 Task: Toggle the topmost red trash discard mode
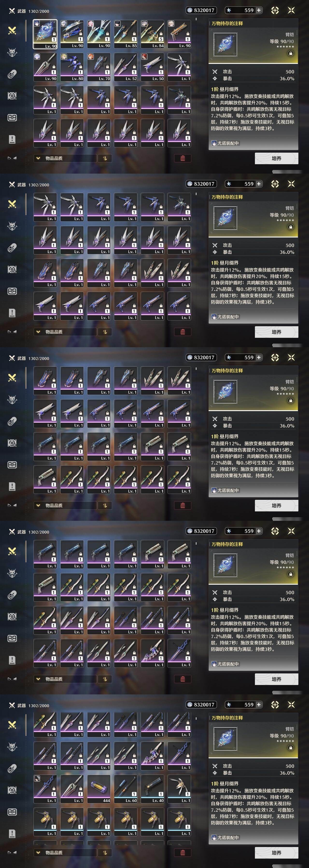pos(183,158)
